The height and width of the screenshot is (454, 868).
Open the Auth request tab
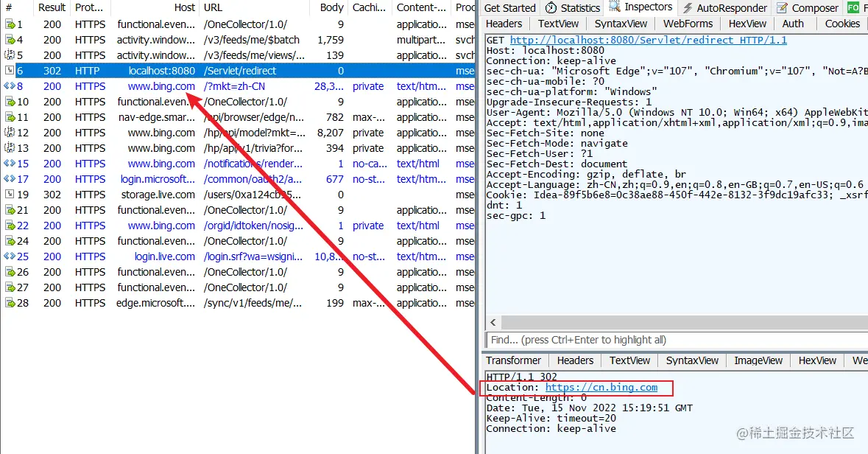coord(793,24)
